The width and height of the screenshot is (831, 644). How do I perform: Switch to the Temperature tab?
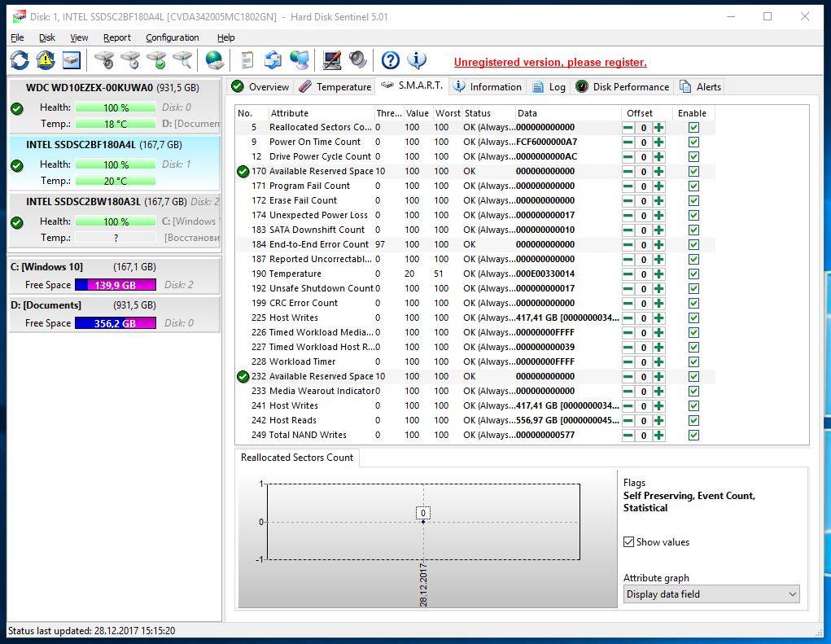tap(335, 87)
